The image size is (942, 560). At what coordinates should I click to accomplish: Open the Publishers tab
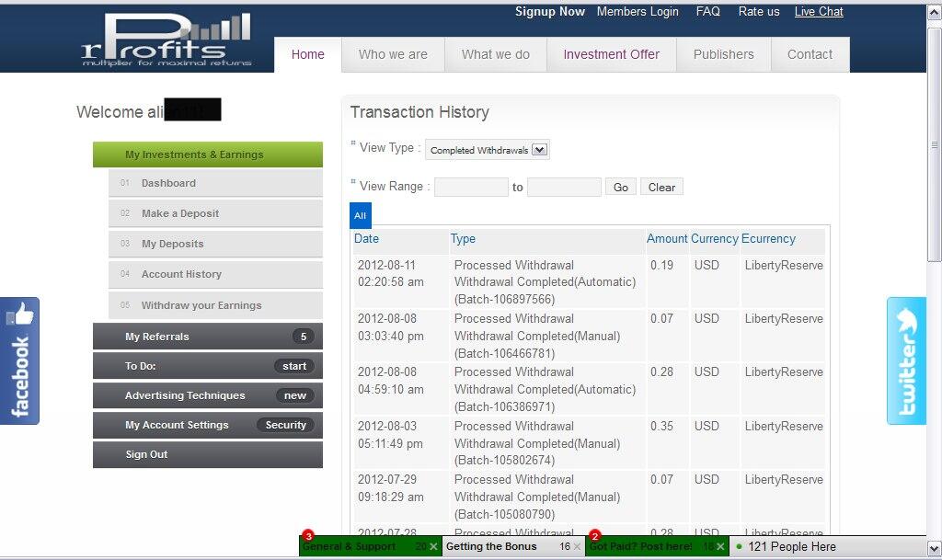point(723,54)
